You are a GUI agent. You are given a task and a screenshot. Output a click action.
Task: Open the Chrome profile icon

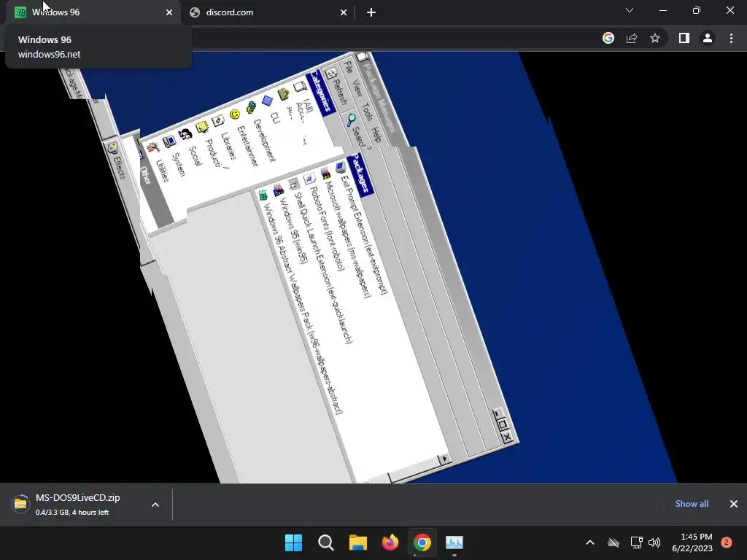point(708,38)
